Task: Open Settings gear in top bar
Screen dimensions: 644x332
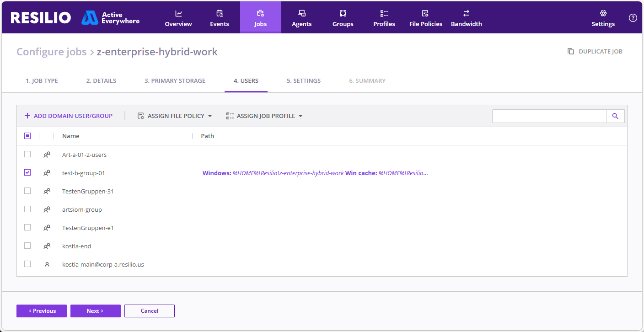Action: (x=603, y=13)
